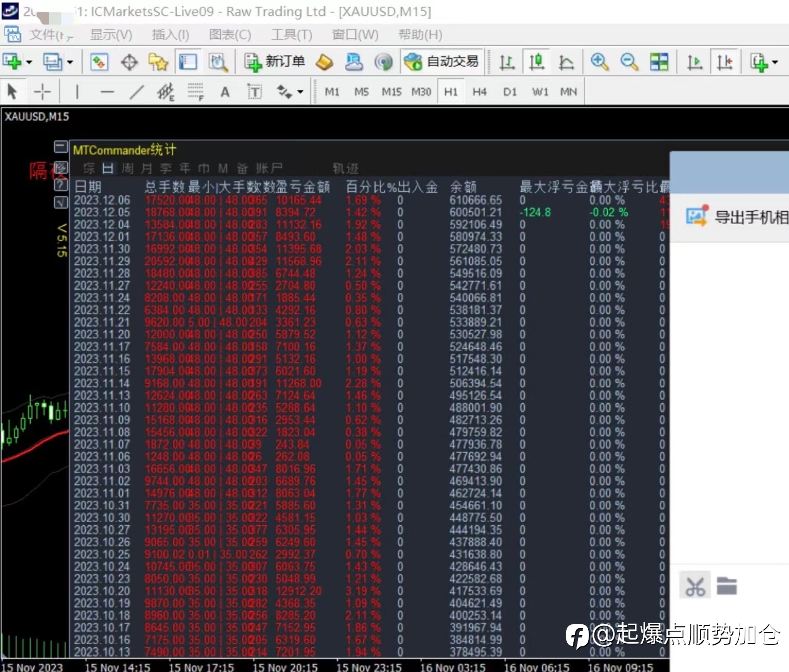Switch timeframe to M1
Viewport: 789px width, 672px height.
[332, 92]
